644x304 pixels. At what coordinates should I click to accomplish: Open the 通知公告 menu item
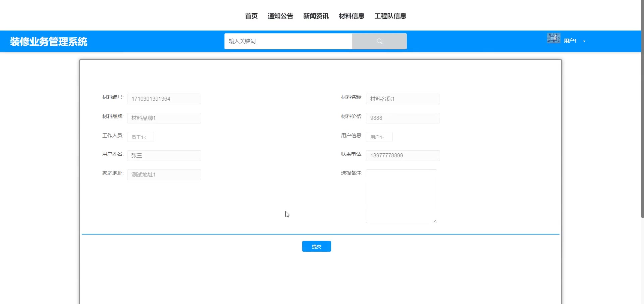point(280,16)
